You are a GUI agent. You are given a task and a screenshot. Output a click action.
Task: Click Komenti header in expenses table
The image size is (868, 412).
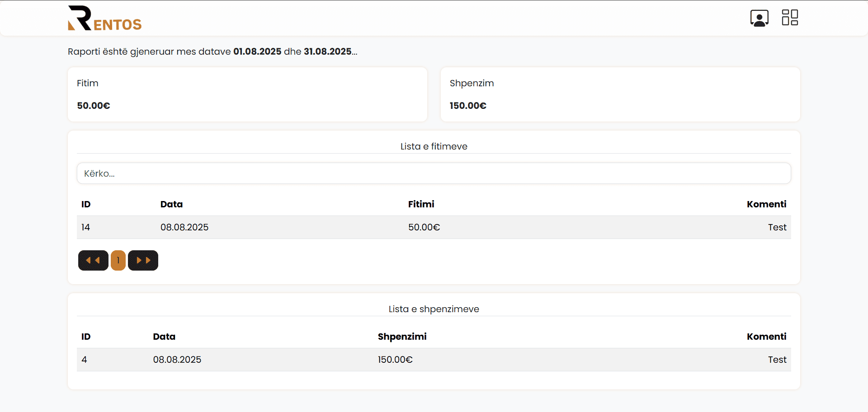766,337
